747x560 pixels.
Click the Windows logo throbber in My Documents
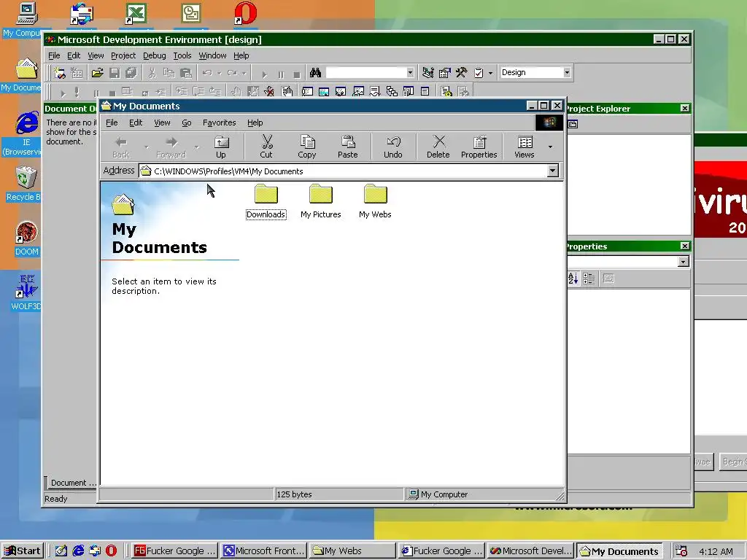549,122
